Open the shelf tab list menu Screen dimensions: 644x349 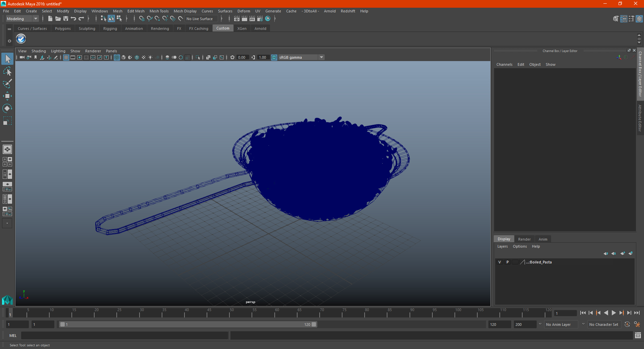pyautogui.click(x=9, y=29)
